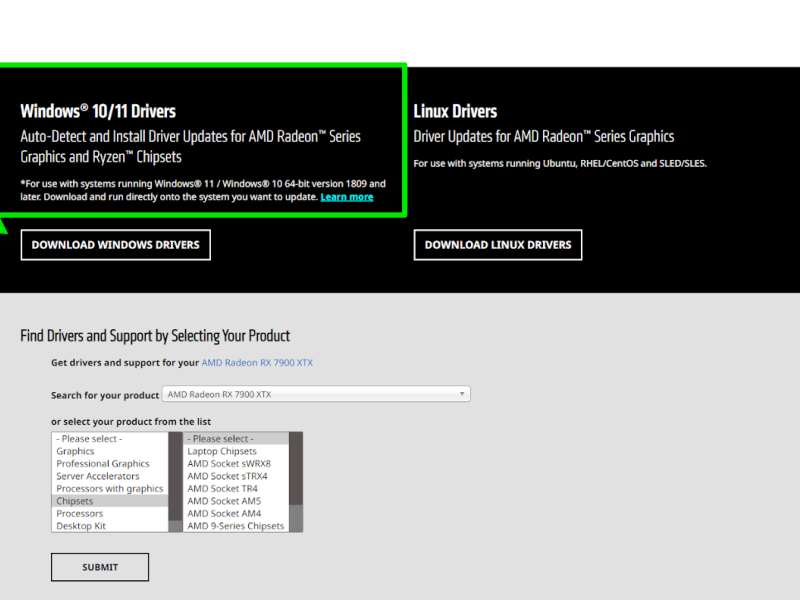The height and width of the screenshot is (600, 800).
Task: Select Processors with graphics in category list
Action: [x=110, y=488]
